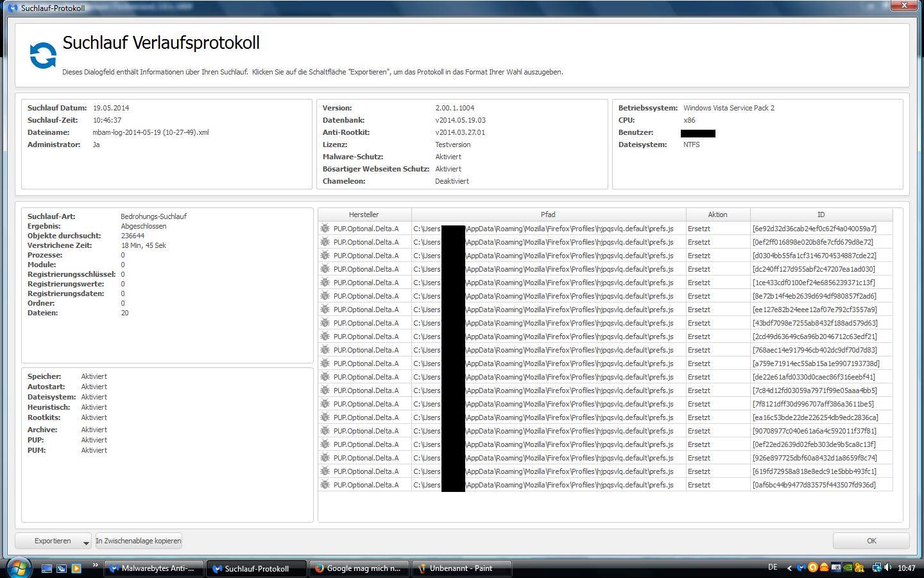Click the Bedrohungs-Suchlauf scan type value
Image resolution: width=924 pixels, height=578 pixels.
pos(153,216)
